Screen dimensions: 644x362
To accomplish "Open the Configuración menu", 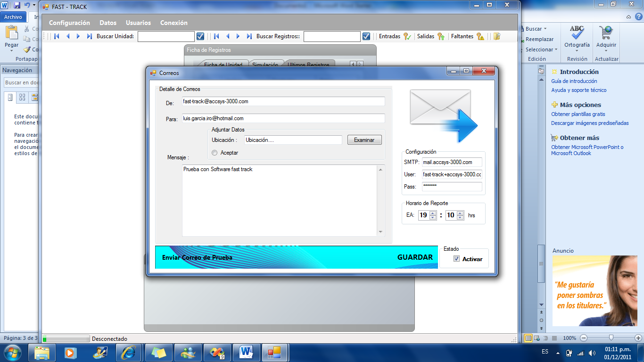I will [x=69, y=23].
